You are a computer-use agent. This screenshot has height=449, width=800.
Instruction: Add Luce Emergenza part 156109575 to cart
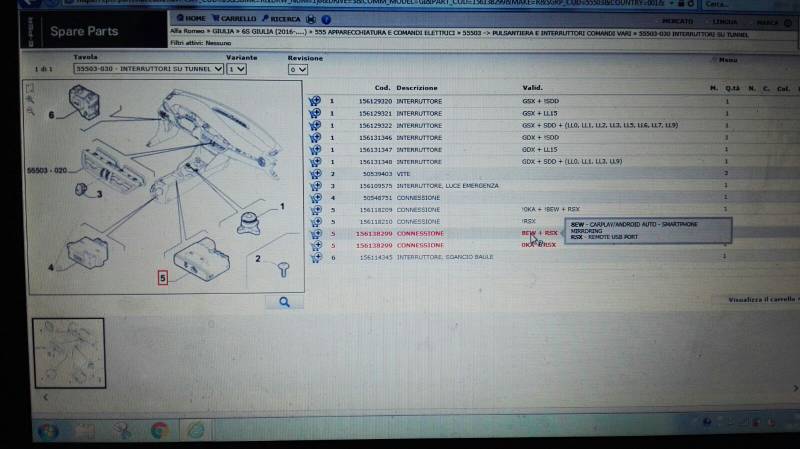tap(314, 186)
